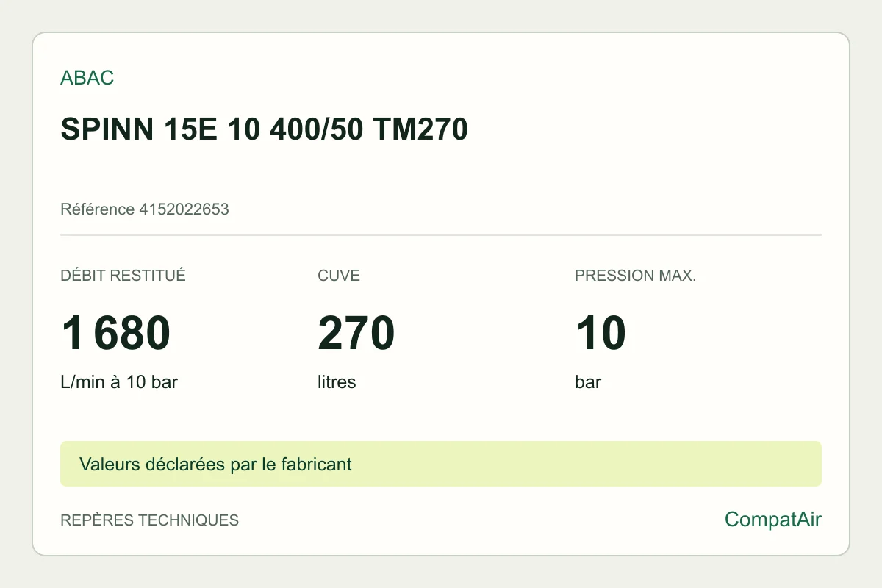Select the 270 tank capacity value
The width and height of the screenshot is (882, 588).
click(x=356, y=333)
